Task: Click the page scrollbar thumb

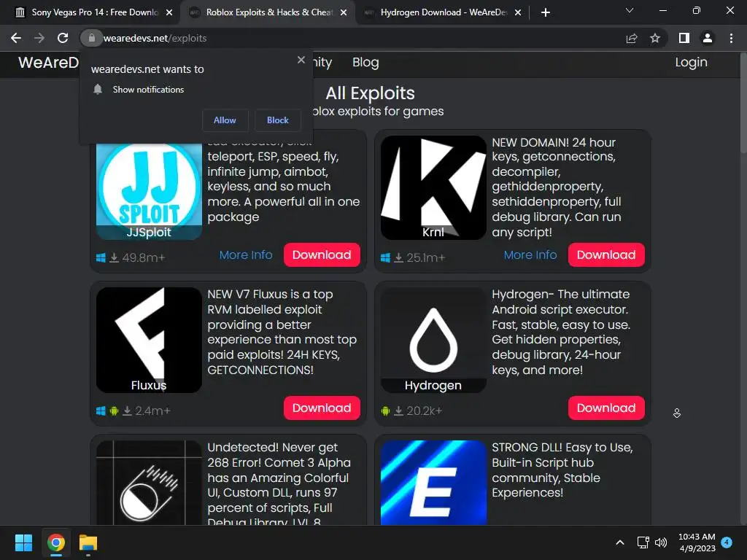Action: pyautogui.click(x=743, y=102)
